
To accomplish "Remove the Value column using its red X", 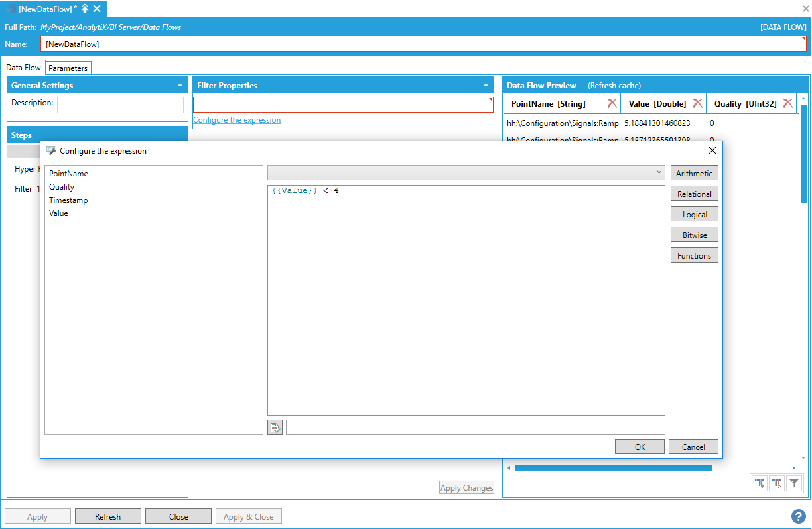I will tap(697, 103).
